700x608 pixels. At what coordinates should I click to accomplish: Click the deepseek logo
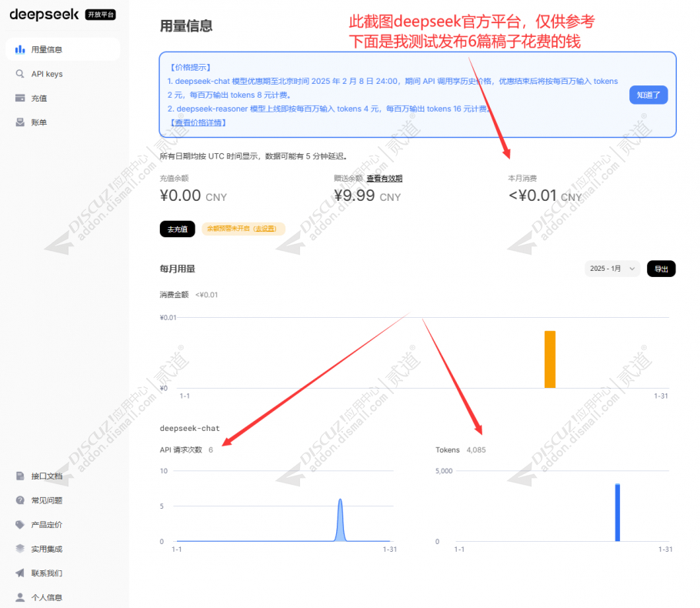click(x=44, y=15)
